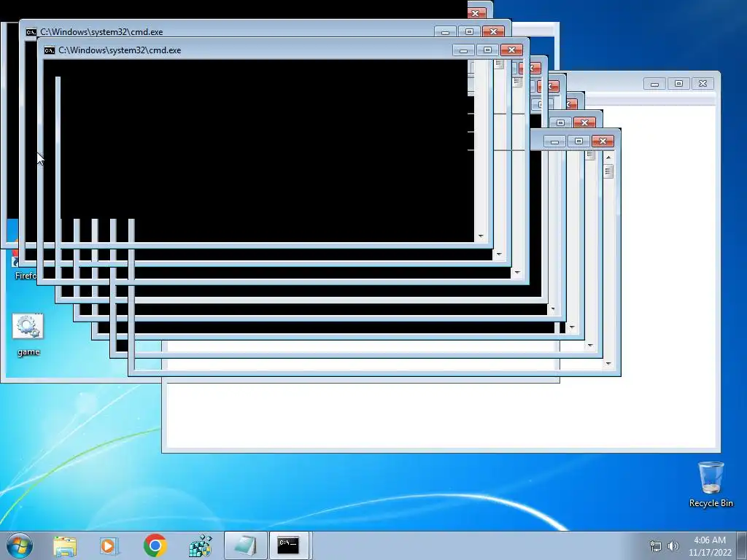Select the Recycle Bin desktop icon
747x560 pixels.
point(711,484)
